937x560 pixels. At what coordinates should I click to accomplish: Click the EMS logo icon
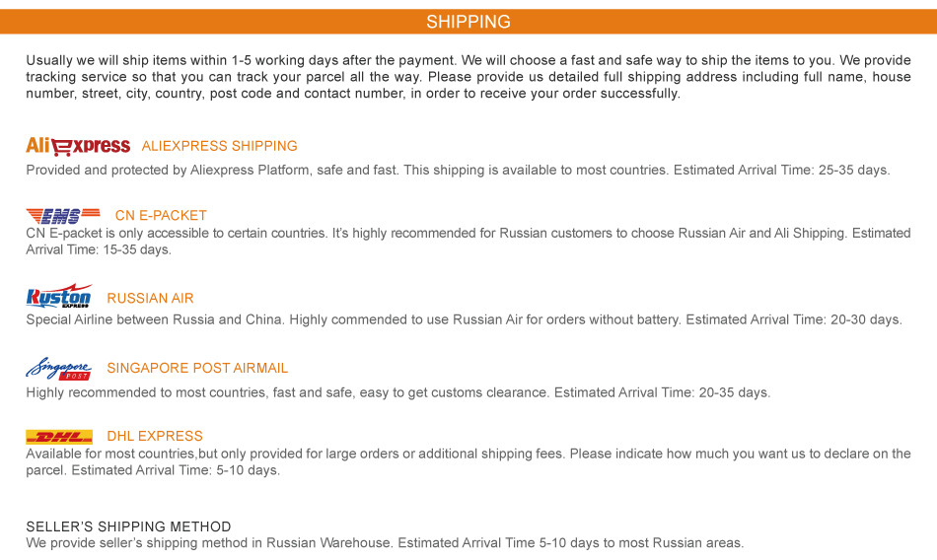point(64,216)
